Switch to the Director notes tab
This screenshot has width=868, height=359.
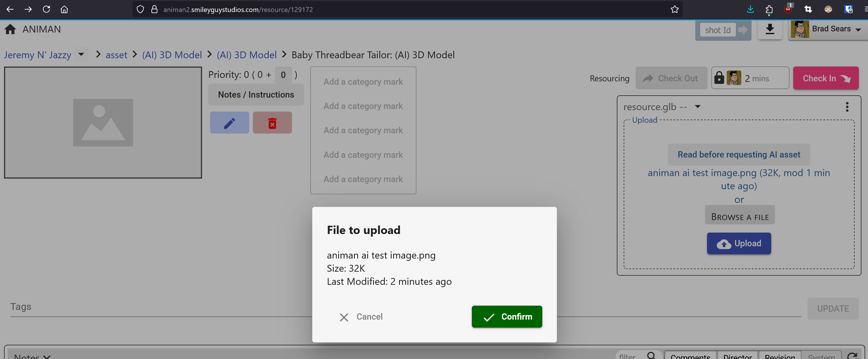point(737,356)
